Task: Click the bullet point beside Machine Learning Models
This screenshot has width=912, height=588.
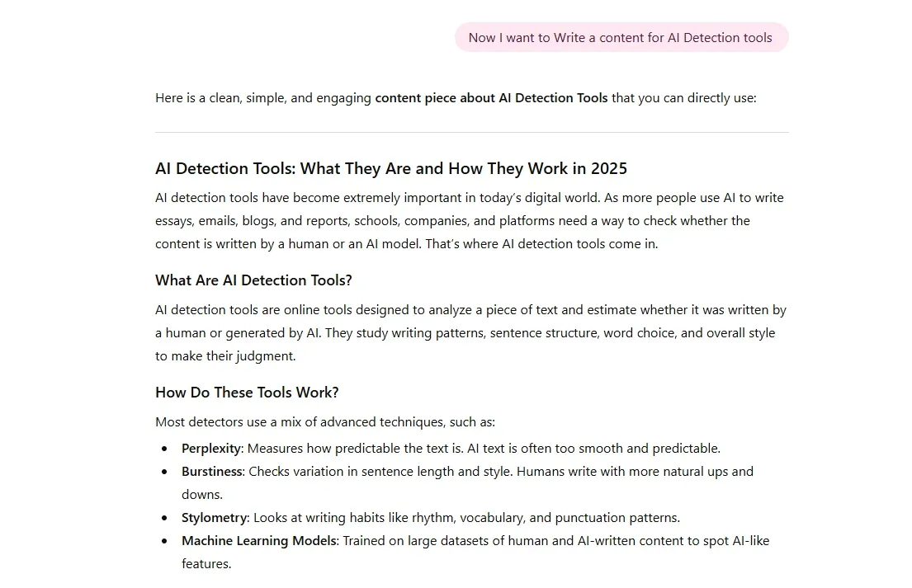Action: pos(164,541)
